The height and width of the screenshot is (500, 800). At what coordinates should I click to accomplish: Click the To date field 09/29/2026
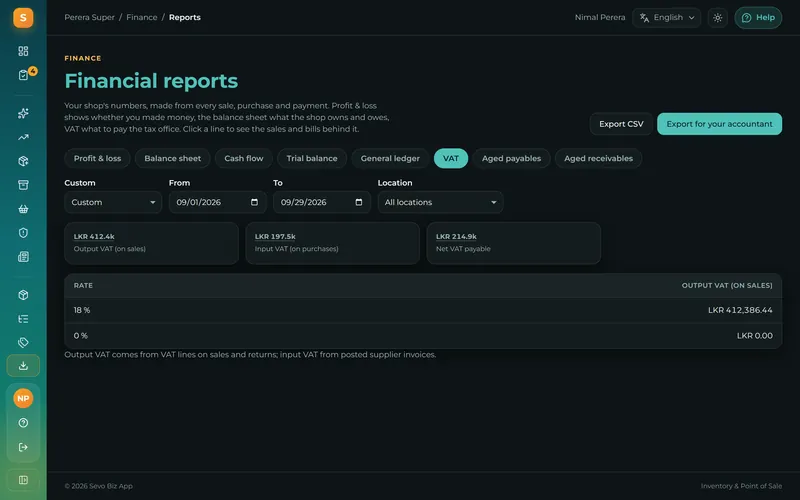[322, 202]
